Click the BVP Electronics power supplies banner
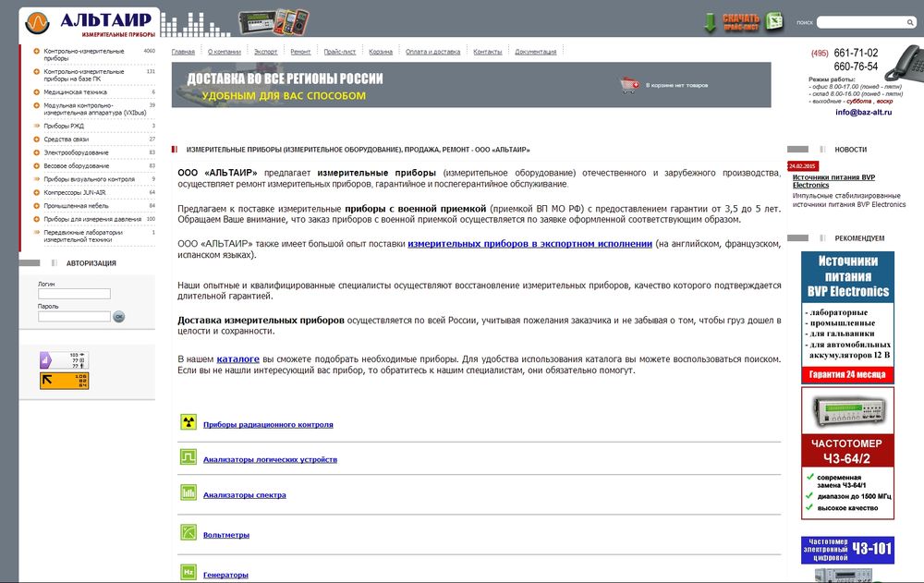The width and height of the screenshot is (924, 583). (x=847, y=317)
